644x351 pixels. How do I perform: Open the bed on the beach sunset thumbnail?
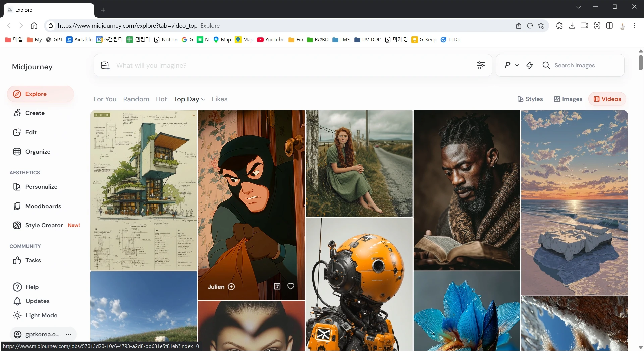point(574,203)
